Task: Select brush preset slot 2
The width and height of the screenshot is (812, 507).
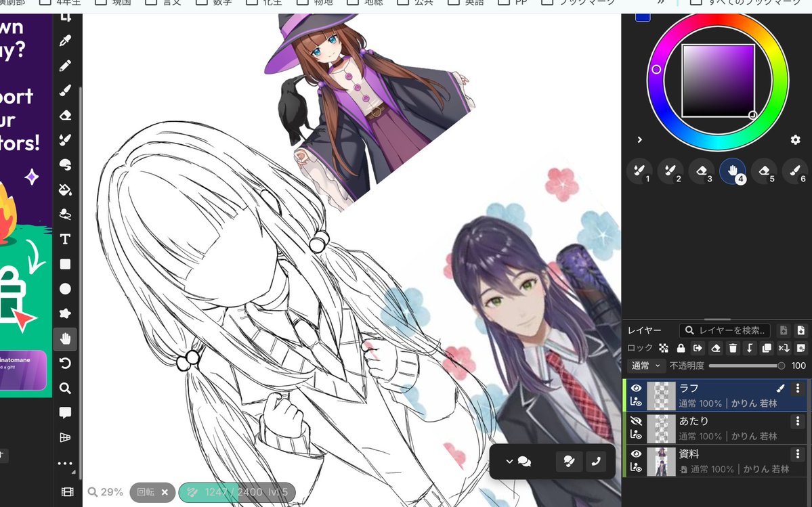Action: [x=670, y=171]
